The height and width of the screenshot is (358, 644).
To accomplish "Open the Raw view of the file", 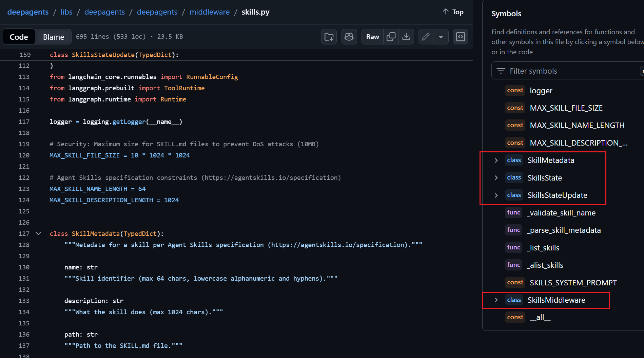I will tap(372, 37).
